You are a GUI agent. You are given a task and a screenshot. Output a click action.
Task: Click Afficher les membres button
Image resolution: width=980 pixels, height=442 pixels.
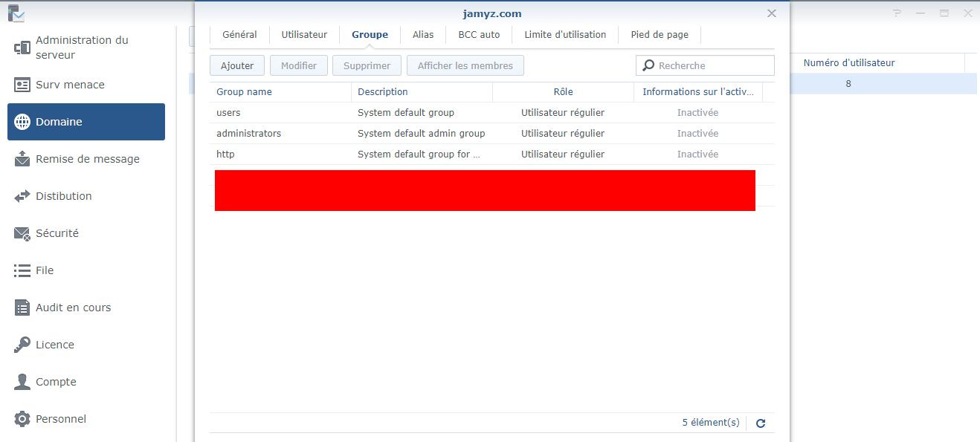[x=465, y=65]
